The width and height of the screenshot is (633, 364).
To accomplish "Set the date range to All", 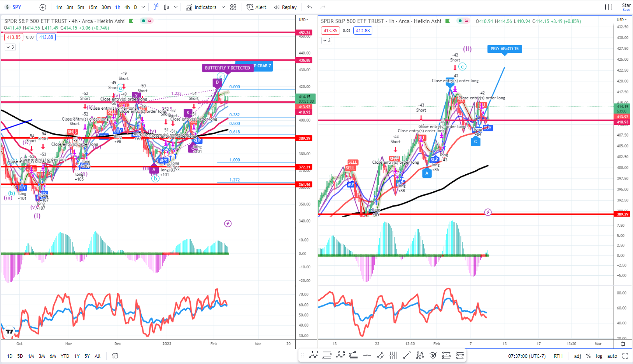I will pos(98,356).
